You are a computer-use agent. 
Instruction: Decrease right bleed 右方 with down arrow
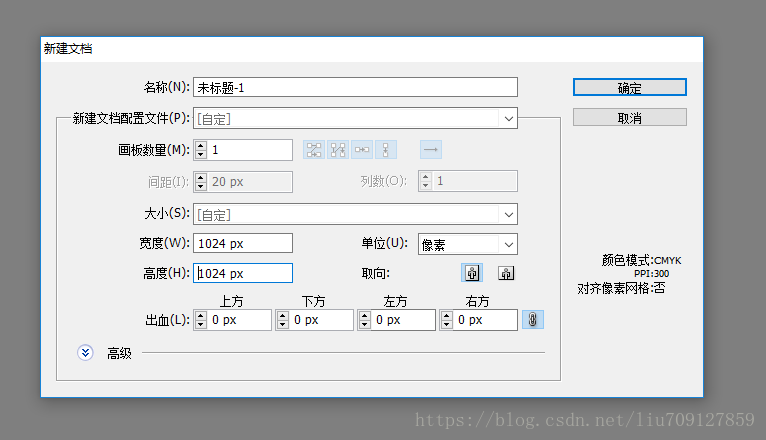click(x=447, y=324)
